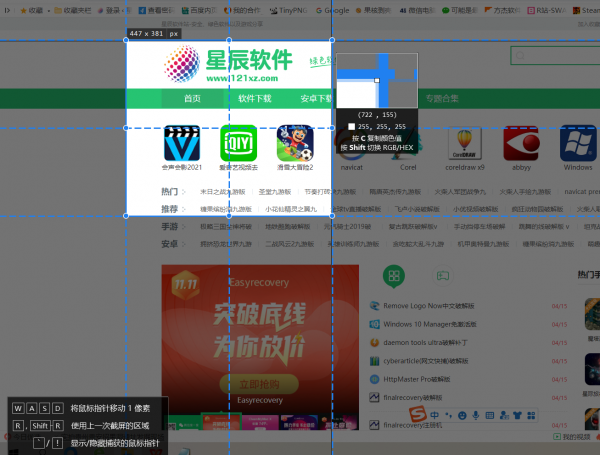Go to the 安卓下载 navigation tab

click(317, 99)
